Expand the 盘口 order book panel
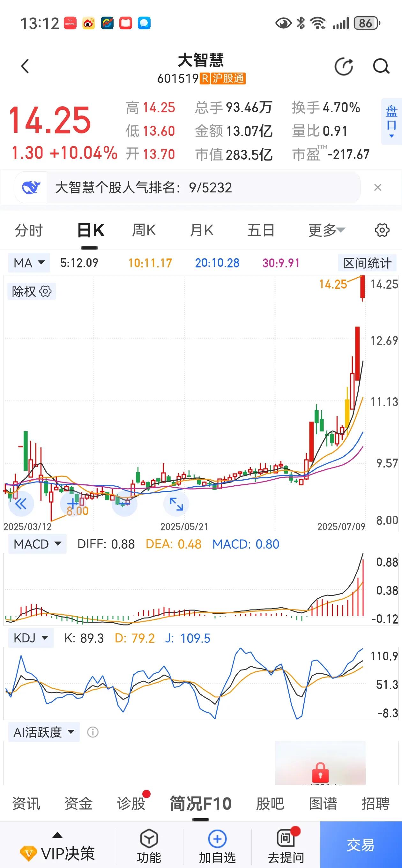This screenshot has width=402, height=868. tap(391, 122)
